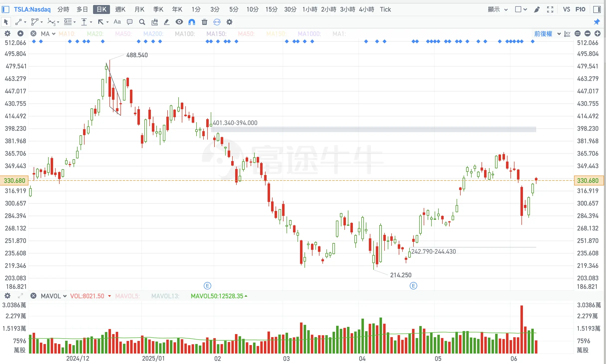
Task: Switch to 季K quarterly chart
Action: 158,9
